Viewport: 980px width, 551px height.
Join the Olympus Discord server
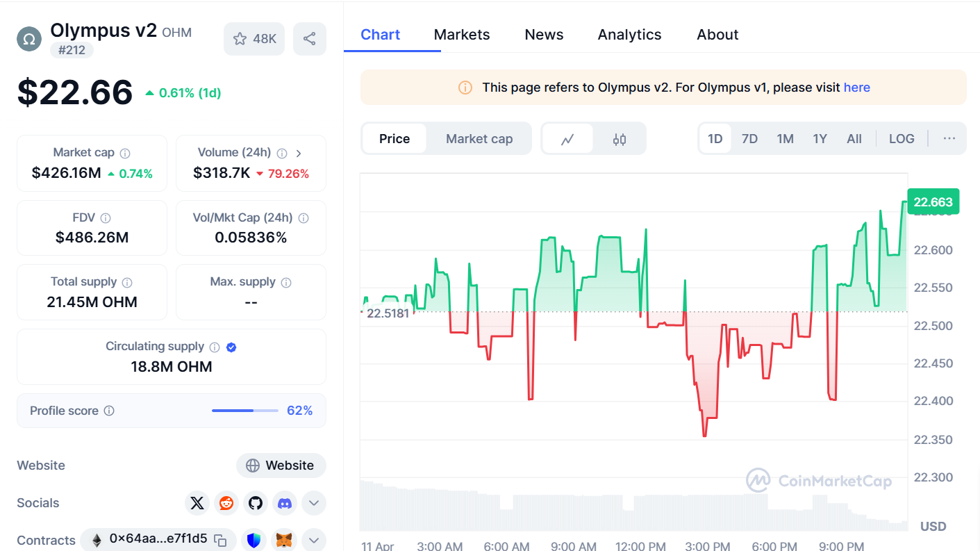tap(284, 502)
